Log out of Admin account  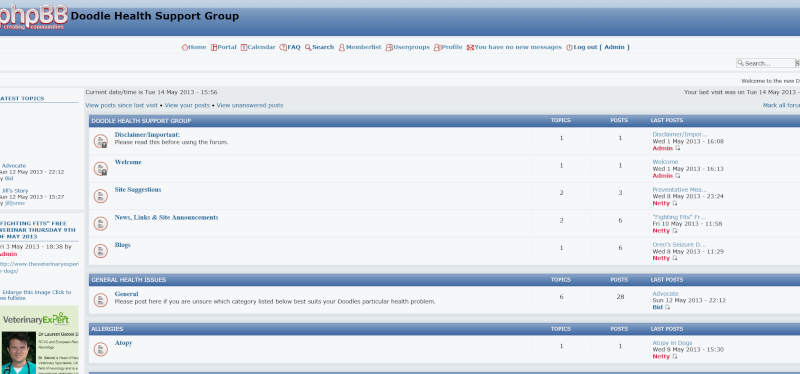(601, 47)
